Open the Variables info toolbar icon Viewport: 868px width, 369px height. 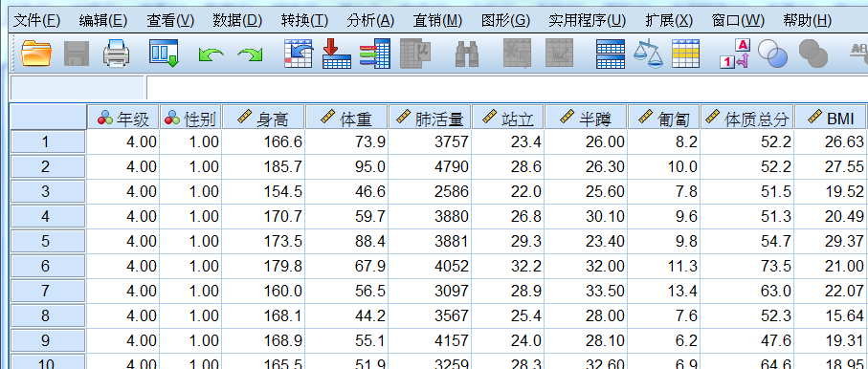[x=375, y=54]
